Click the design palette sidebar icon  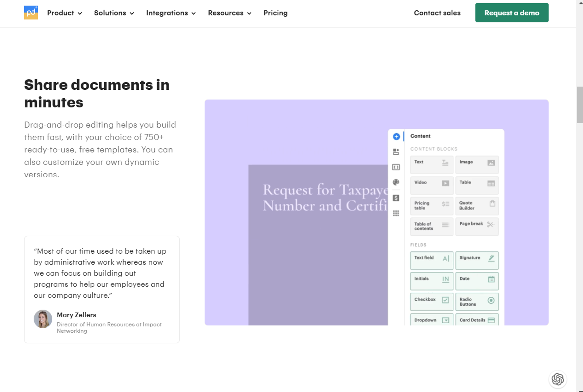396,182
